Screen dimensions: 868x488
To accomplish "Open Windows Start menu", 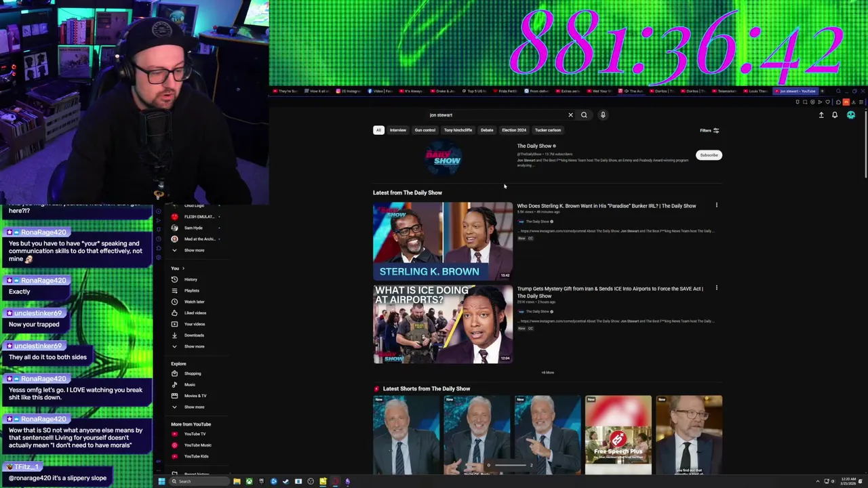I will 161,481.
